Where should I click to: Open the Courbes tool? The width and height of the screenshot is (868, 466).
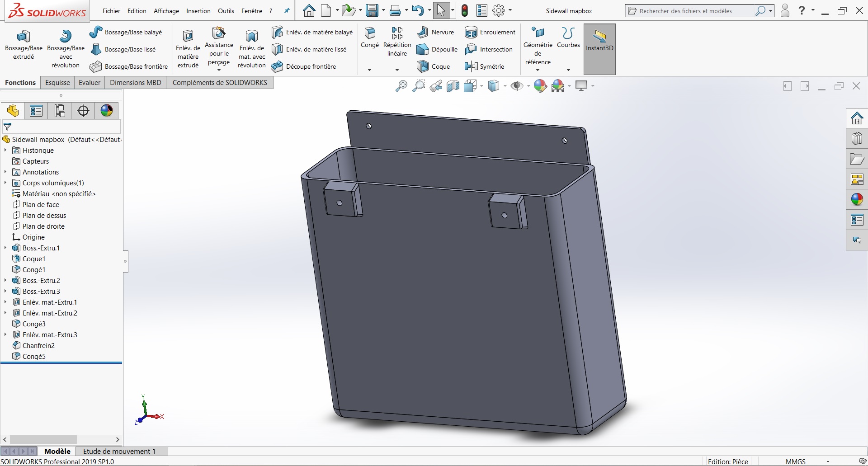568,38
